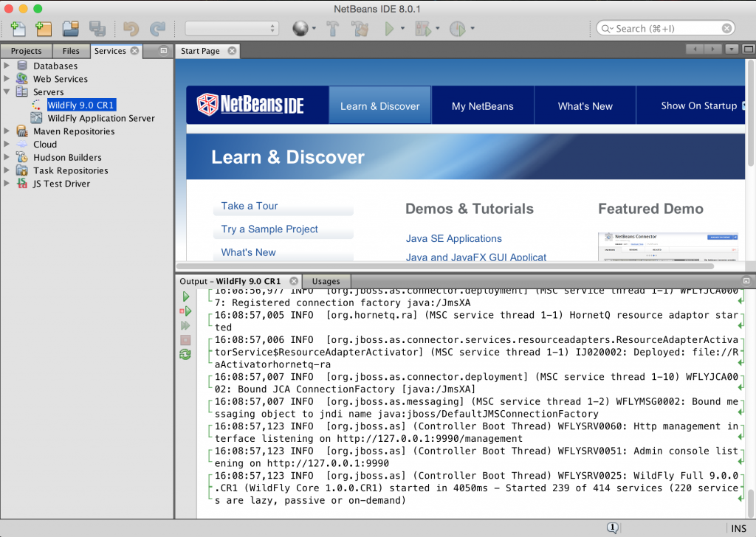The image size is (756, 537).
Task: Click the What's New sidebar link
Action: click(x=248, y=252)
